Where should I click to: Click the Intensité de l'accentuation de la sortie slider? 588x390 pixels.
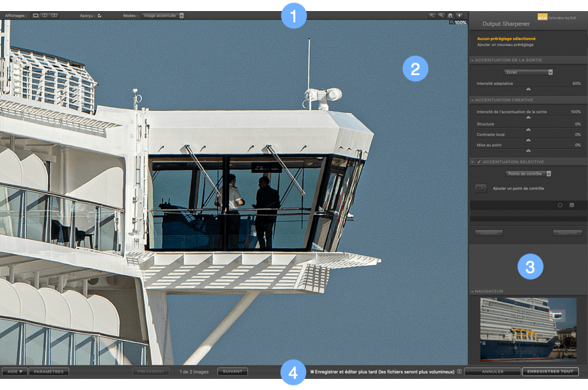click(529, 118)
